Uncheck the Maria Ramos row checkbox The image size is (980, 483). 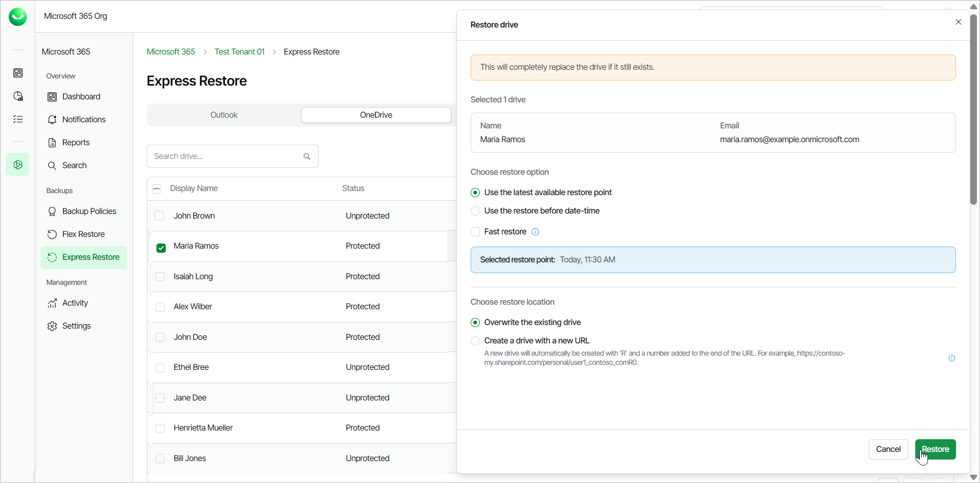pos(161,248)
